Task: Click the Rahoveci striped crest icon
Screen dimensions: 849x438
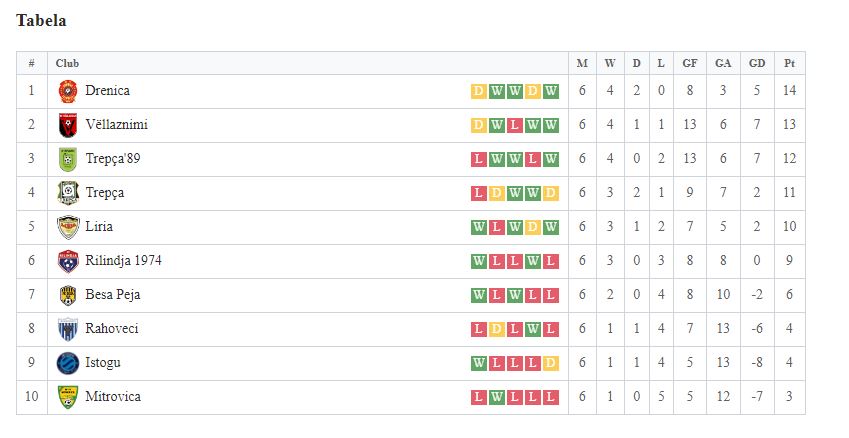Action: [68, 329]
